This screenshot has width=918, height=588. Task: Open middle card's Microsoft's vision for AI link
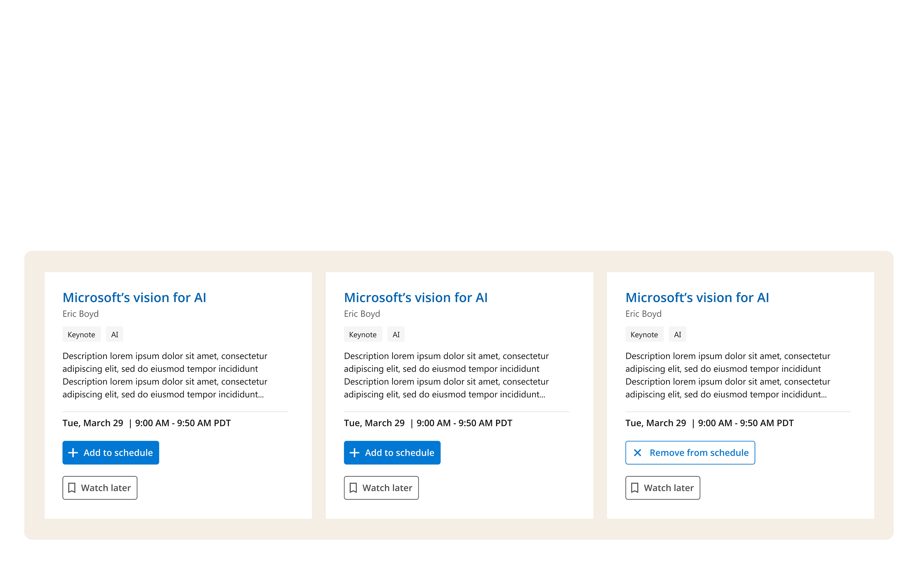pos(416,298)
